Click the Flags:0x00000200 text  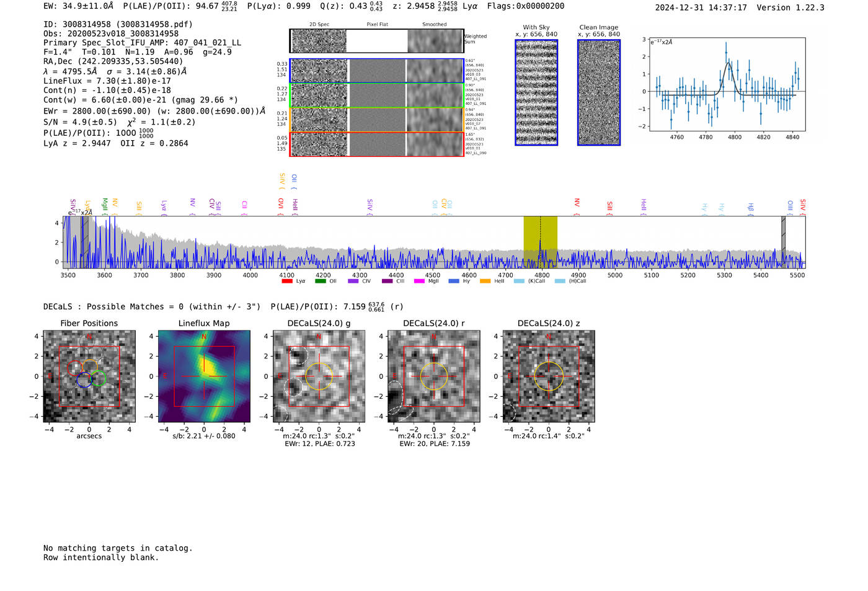tap(526, 6)
